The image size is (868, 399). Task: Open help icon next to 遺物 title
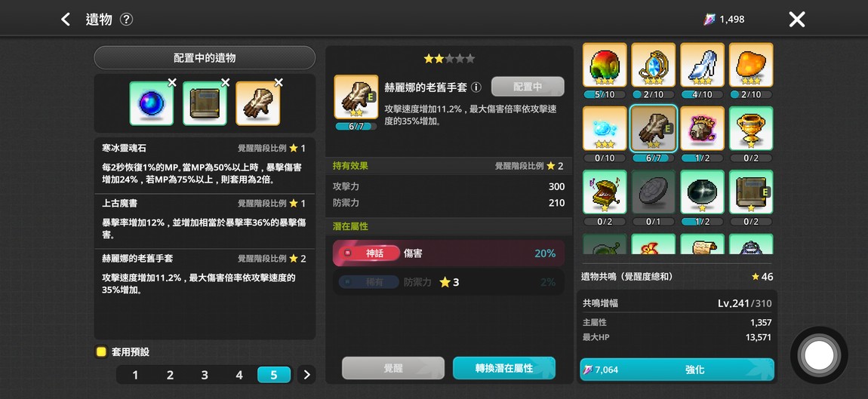pyautogui.click(x=126, y=20)
